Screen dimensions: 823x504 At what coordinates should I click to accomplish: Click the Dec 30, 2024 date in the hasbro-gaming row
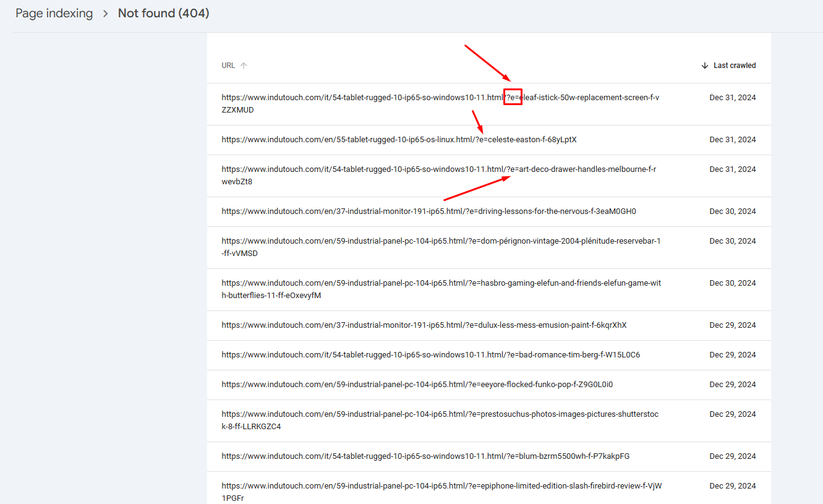click(733, 283)
